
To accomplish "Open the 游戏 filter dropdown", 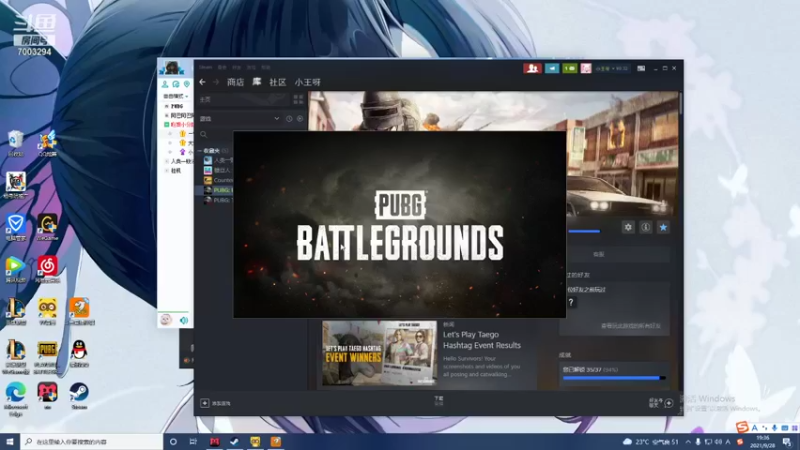I will click(240, 118).
